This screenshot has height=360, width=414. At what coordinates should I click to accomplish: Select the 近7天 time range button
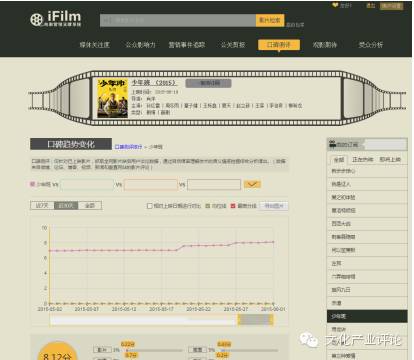click(42, 206)
